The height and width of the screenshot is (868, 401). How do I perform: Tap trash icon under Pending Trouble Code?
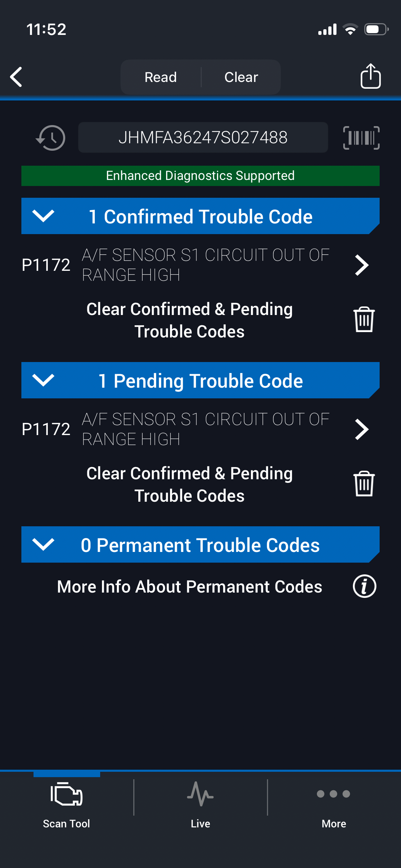point(364,484)
